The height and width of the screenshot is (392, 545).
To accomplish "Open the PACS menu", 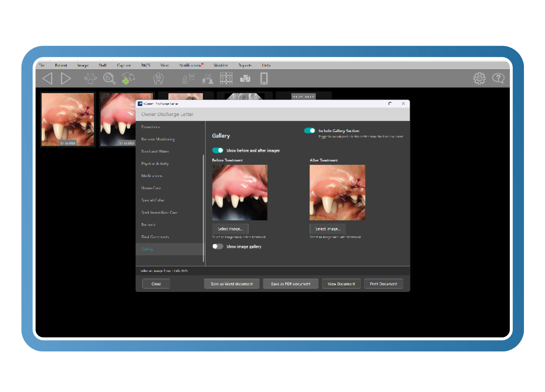I will point(146,65).
